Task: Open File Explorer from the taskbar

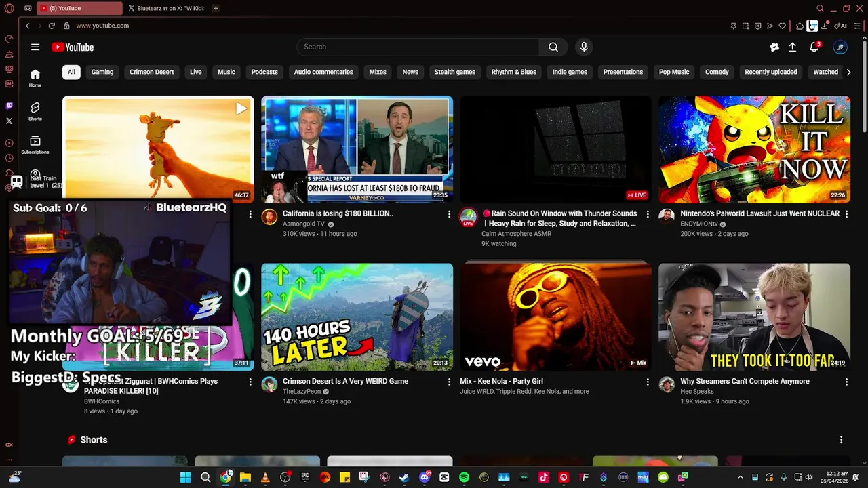Action: coord(245,477)
